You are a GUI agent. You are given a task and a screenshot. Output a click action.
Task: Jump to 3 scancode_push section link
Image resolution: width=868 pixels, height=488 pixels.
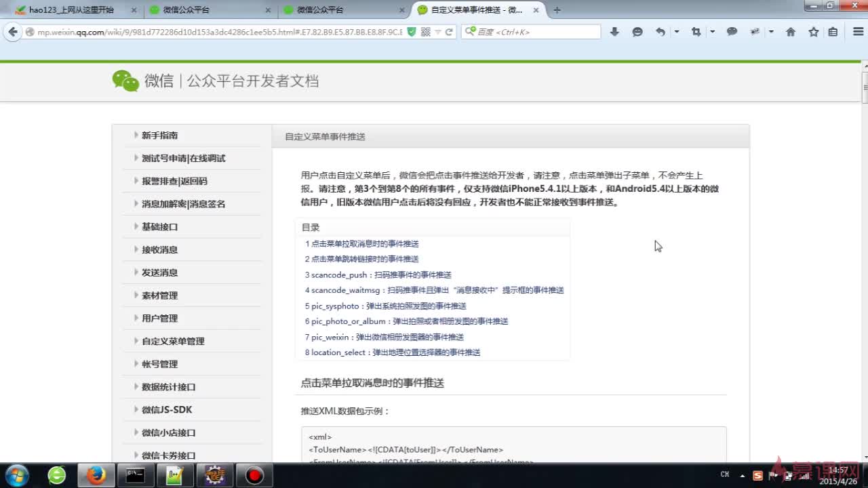point(378,274)
